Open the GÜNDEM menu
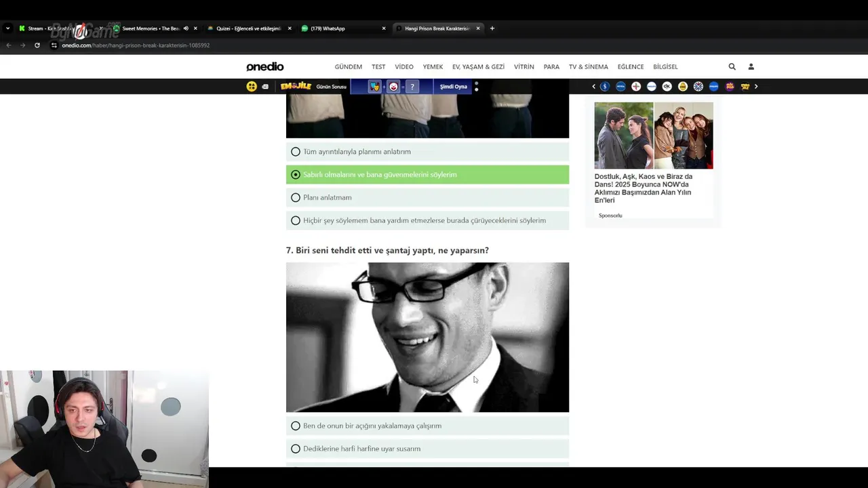The height and width of the screenshot is (488, 868). coord(349,66)
